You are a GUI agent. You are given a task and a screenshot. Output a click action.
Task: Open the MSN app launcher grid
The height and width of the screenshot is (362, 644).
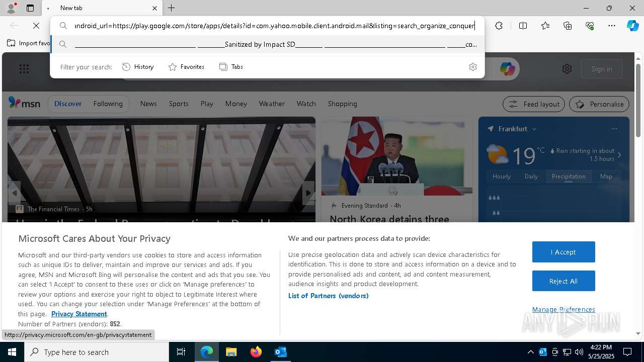pyautogui.click(x=24, y=69)
